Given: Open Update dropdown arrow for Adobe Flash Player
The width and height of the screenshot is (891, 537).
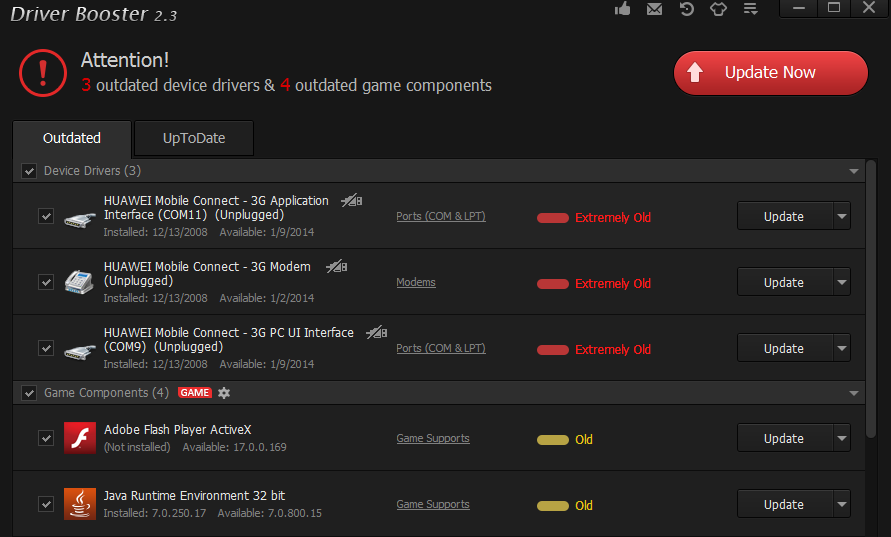Looking at the screenshot, I should (842, 438).
